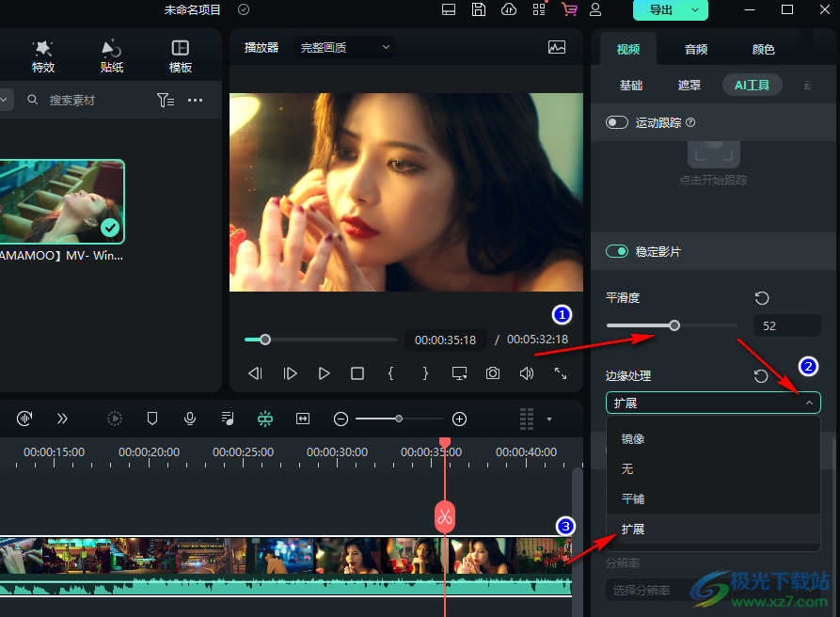Screen dimensions: 840x617
Task: Open the 模板 templates panel
Action: point(180,56)
